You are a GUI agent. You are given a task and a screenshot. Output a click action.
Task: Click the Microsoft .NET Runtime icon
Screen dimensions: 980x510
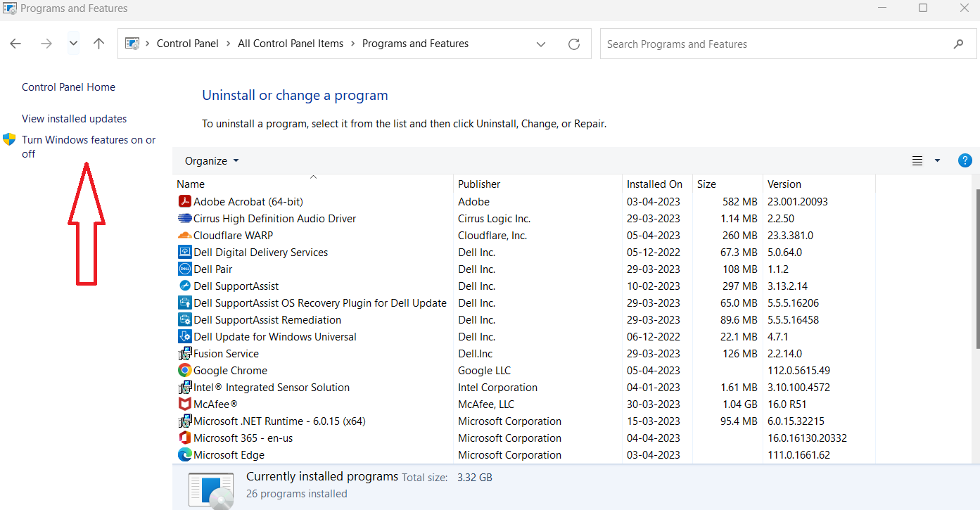185,421
